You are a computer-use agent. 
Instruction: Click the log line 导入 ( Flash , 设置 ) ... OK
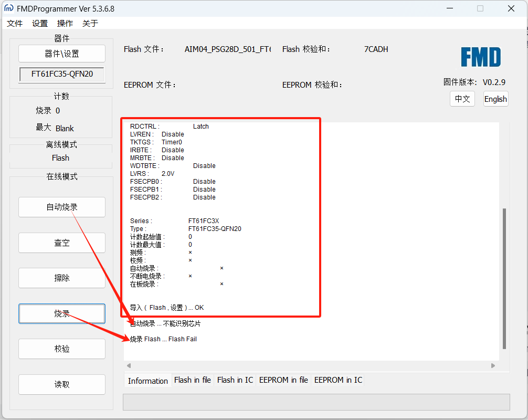click(x=167, y=308)
